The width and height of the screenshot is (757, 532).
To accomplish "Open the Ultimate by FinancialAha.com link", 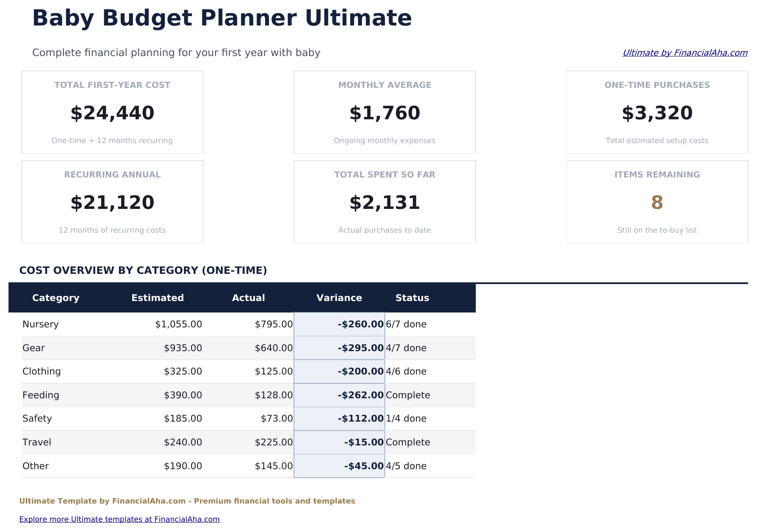I will point(685,53).
